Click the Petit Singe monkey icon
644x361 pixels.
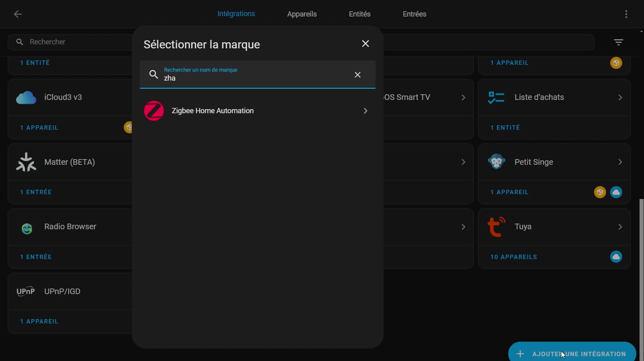(496, 162)
